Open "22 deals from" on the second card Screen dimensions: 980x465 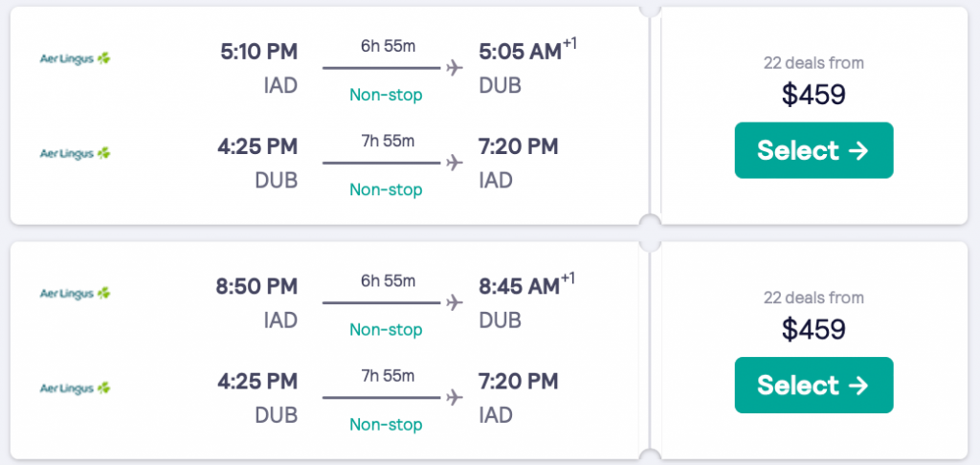(813, 298)
